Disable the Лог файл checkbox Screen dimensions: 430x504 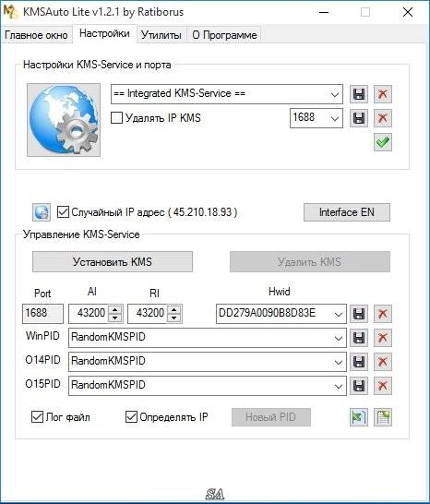[37, 417]
